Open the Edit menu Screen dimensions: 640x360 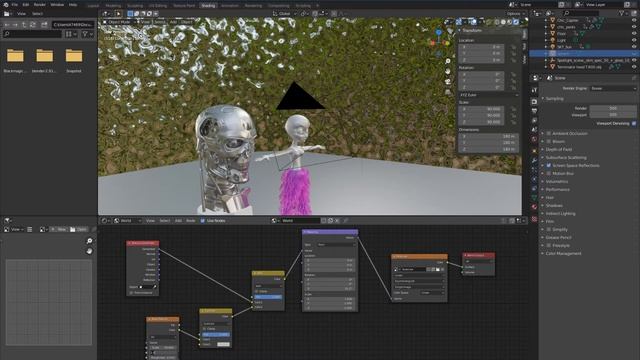(26, 4)
